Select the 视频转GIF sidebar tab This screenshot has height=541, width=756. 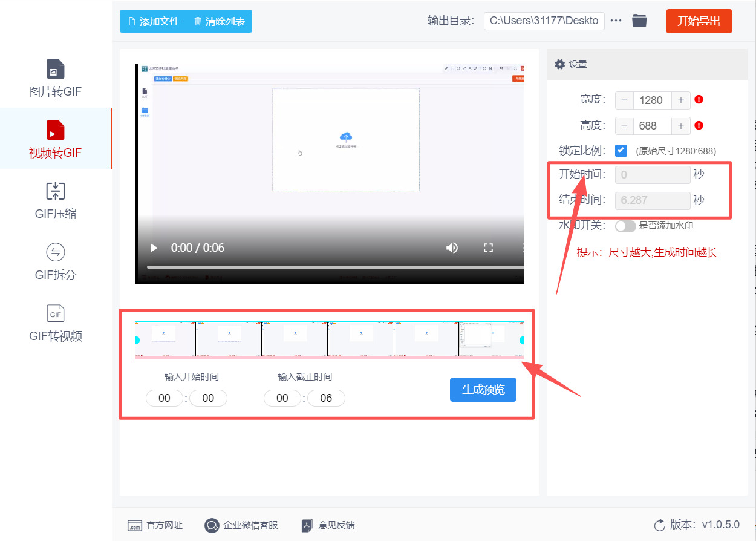point(56,139)
